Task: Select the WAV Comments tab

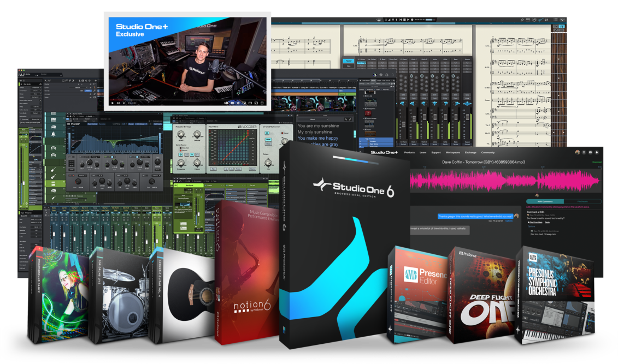Action: (x=545, y=201)
